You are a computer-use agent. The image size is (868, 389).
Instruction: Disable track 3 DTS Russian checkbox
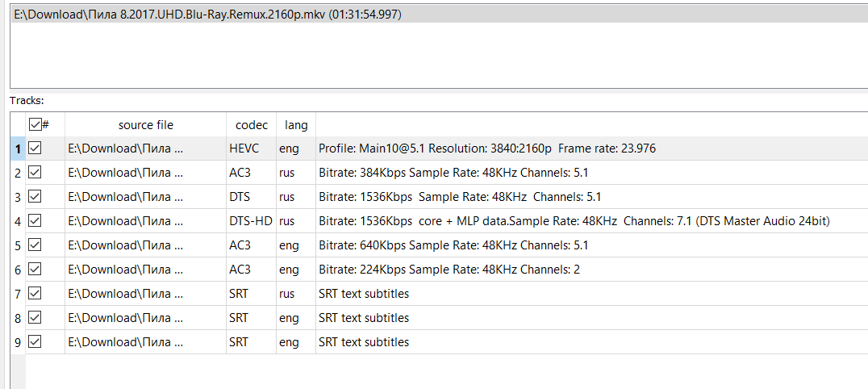pyautogui.click(x=35, y=197)
